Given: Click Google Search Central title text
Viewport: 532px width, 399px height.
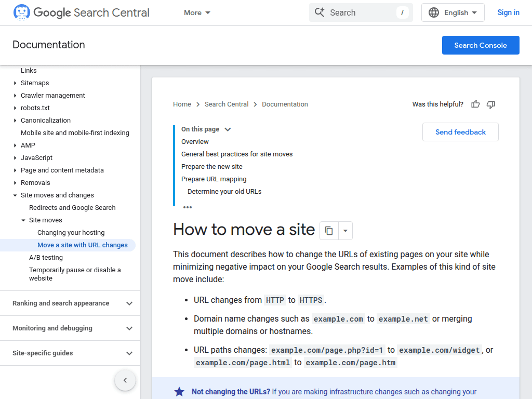Looking at the screenshot, I should tap(91, 12).
